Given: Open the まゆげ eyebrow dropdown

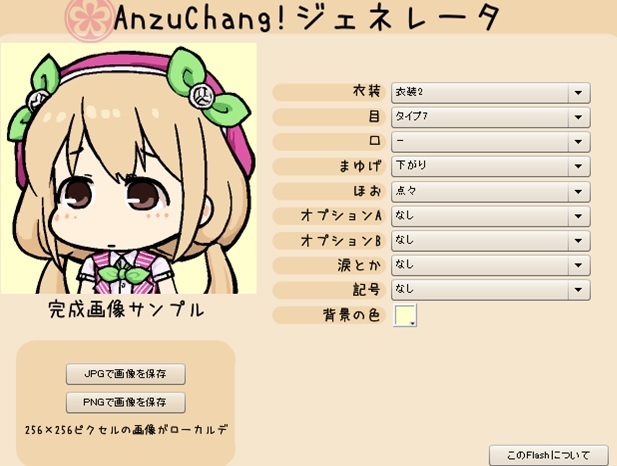Looking at the screenshot, I should point(491,166).
